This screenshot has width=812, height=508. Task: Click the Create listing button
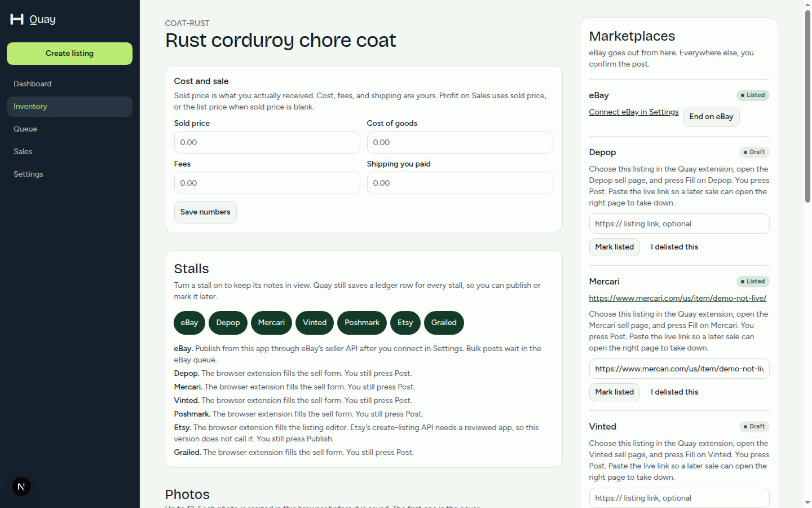point(69,54)
